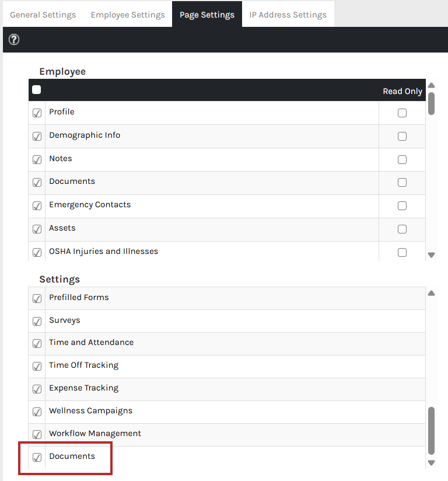This screenshot has height=481, width=448.
Task: Click the Surveys row label
Action: click(64, 320)
